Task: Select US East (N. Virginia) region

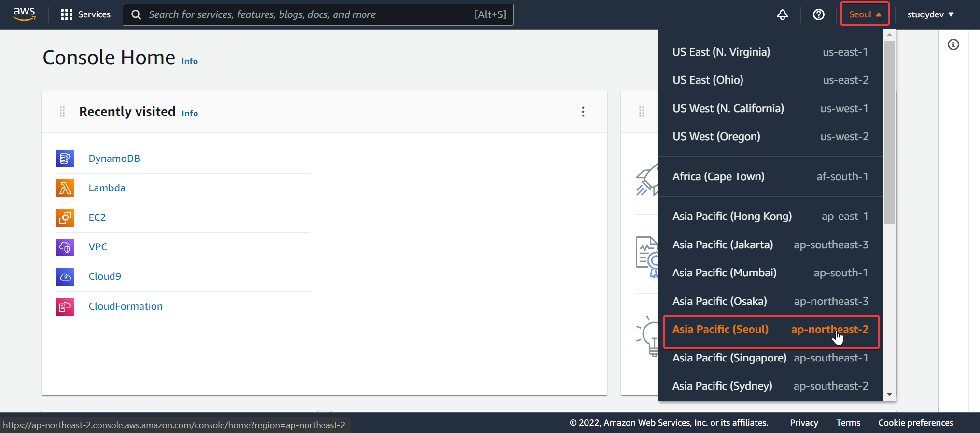Action: click(770, 52)
